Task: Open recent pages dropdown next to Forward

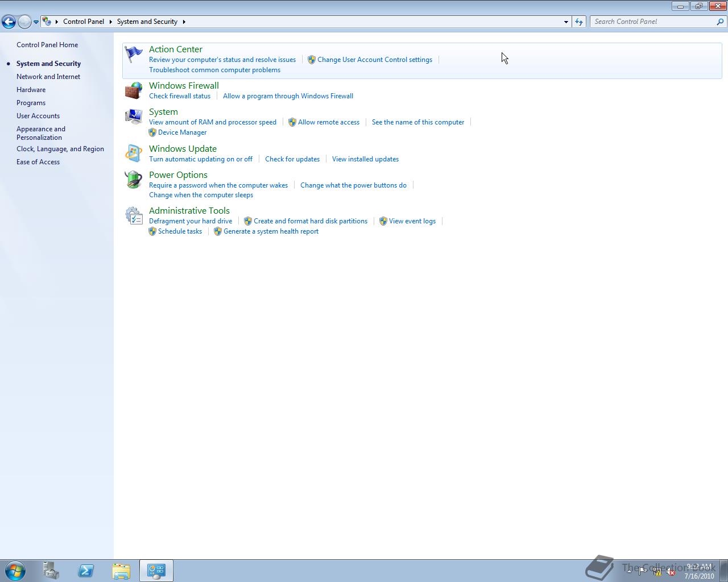Action: (x=36, y=22)
